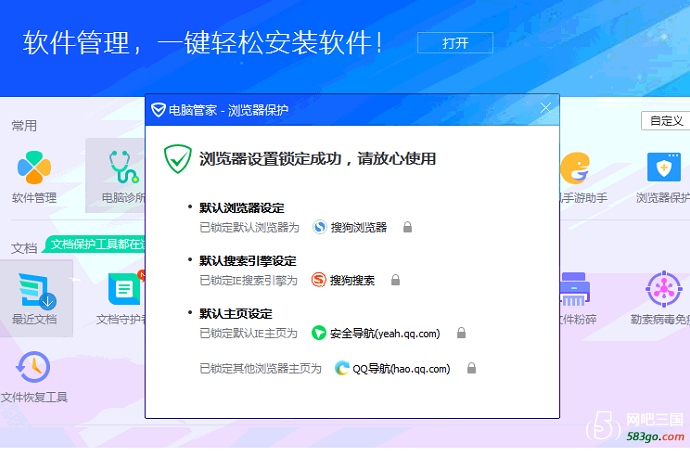690x452 pixels.
Task: Launch the 电脑诊所 stethoscope icon
Action: coord(123,167)
